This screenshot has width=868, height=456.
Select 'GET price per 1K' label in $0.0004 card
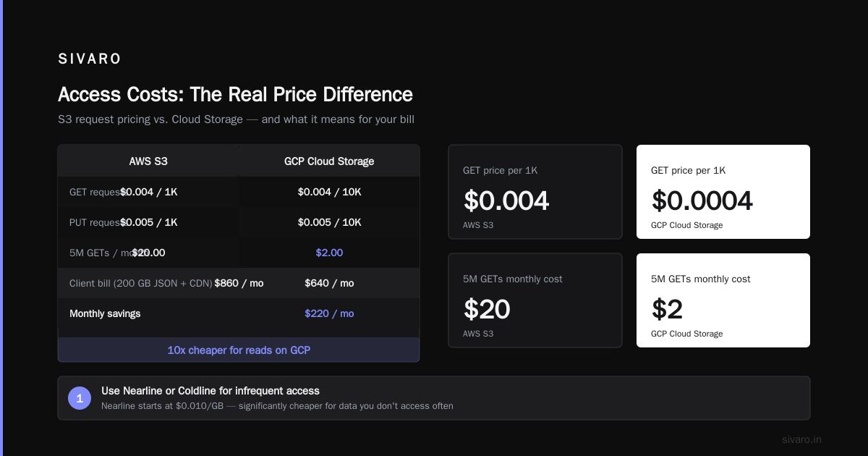[x=688, y=171]
